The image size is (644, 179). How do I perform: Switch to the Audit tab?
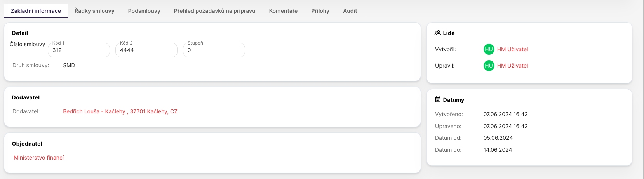click(x=350, y=11)
